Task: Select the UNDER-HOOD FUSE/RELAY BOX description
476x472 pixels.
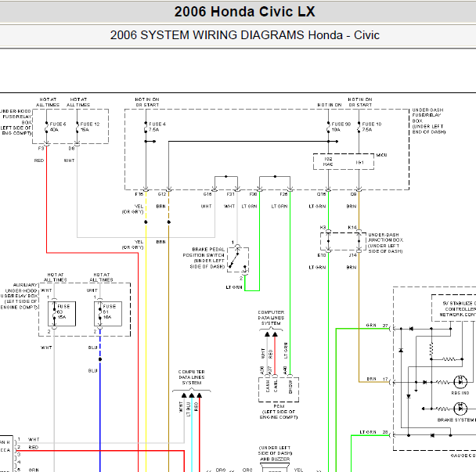Action: click(x=16, y=122)
